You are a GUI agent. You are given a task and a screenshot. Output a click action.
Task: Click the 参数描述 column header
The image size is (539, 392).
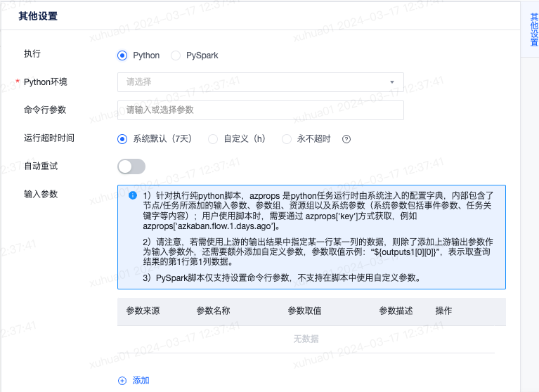coord(396,311)
